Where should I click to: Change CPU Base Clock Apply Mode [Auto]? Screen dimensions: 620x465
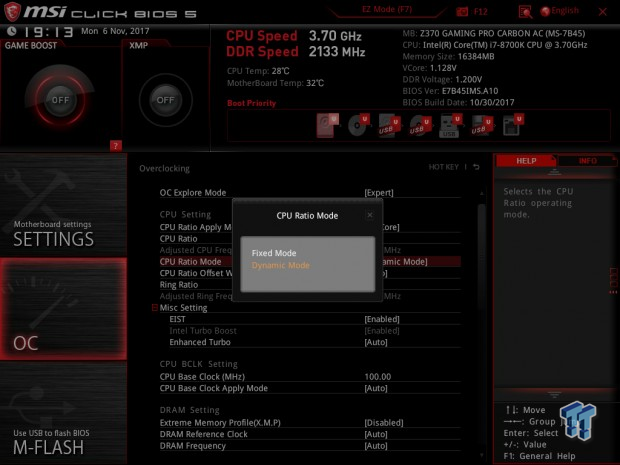[x=376, y=388]
